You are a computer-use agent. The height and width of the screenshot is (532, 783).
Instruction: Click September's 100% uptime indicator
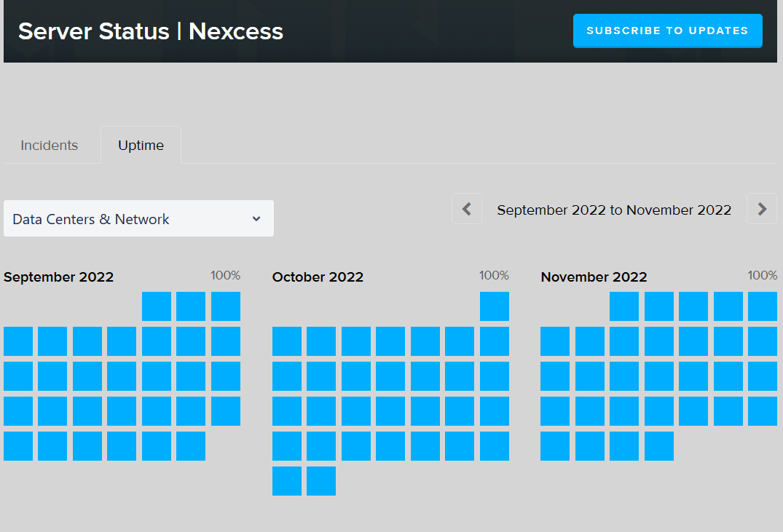coord(227,275)
